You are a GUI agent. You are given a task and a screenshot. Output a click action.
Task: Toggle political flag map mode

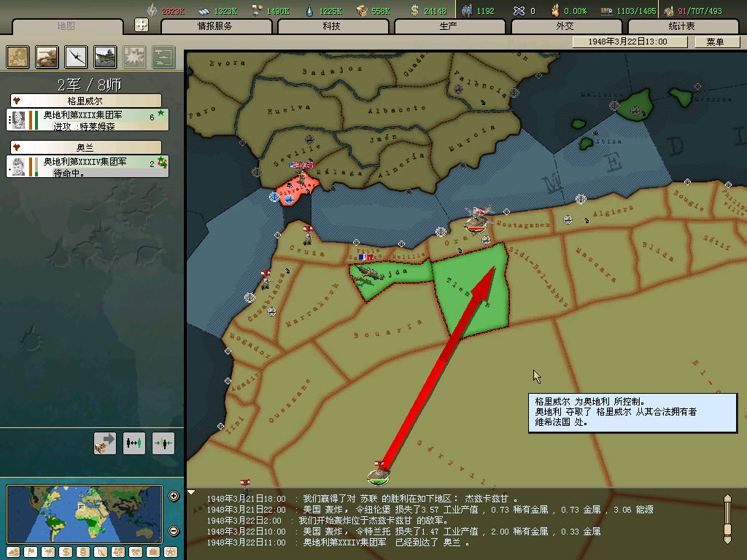pos(31,551)
